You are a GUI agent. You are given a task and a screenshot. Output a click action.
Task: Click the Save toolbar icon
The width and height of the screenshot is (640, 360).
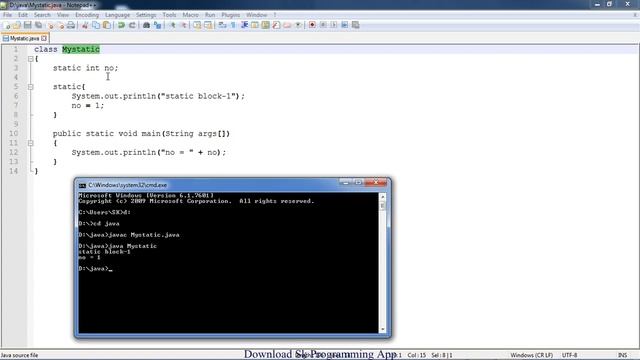click(x=27, y=25)
